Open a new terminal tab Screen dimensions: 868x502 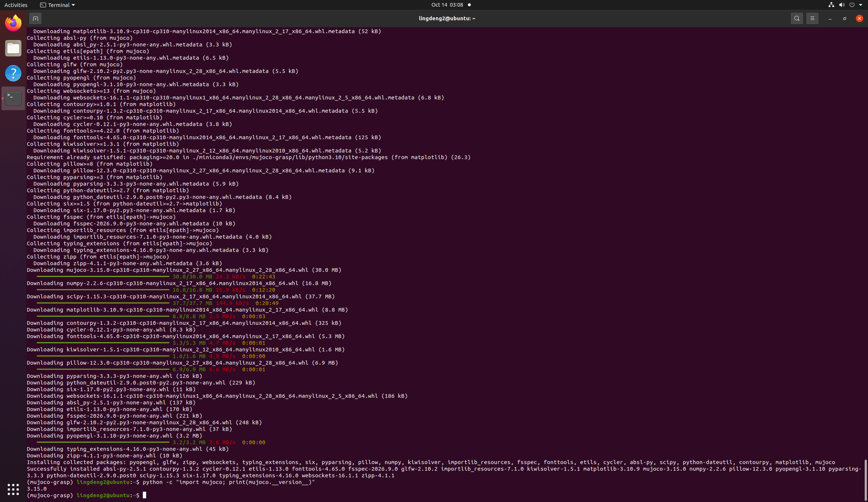[35, 18]
